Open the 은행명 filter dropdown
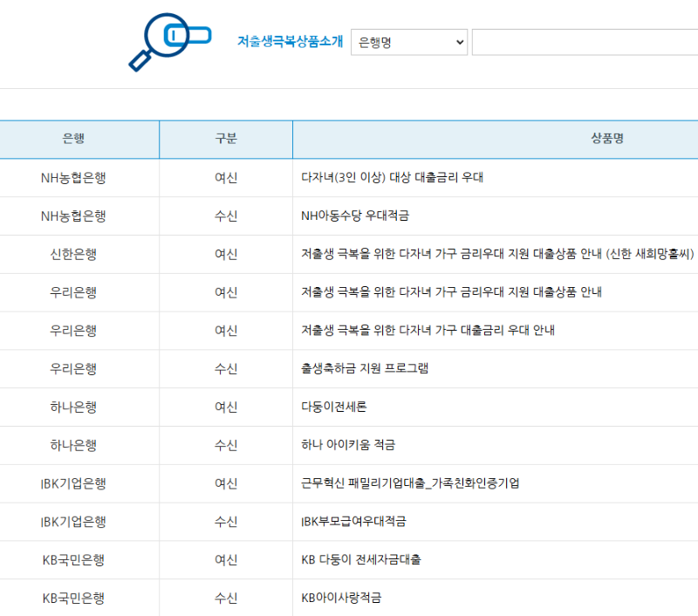The image size is (698, 616). click(x=408, y=42)
